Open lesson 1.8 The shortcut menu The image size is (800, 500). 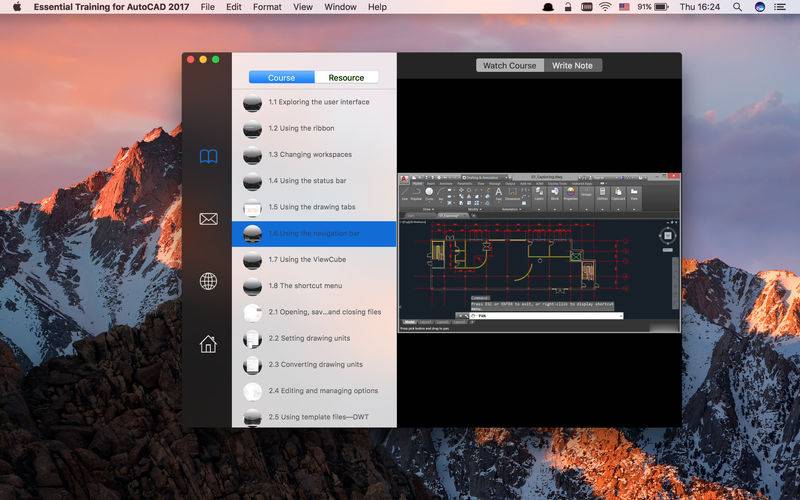click(x=314, y=286)
